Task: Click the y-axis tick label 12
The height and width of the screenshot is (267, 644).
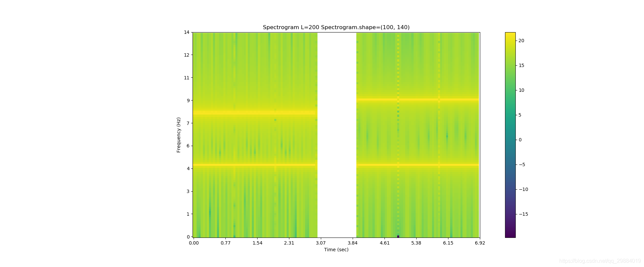Action: coord(187,55)
